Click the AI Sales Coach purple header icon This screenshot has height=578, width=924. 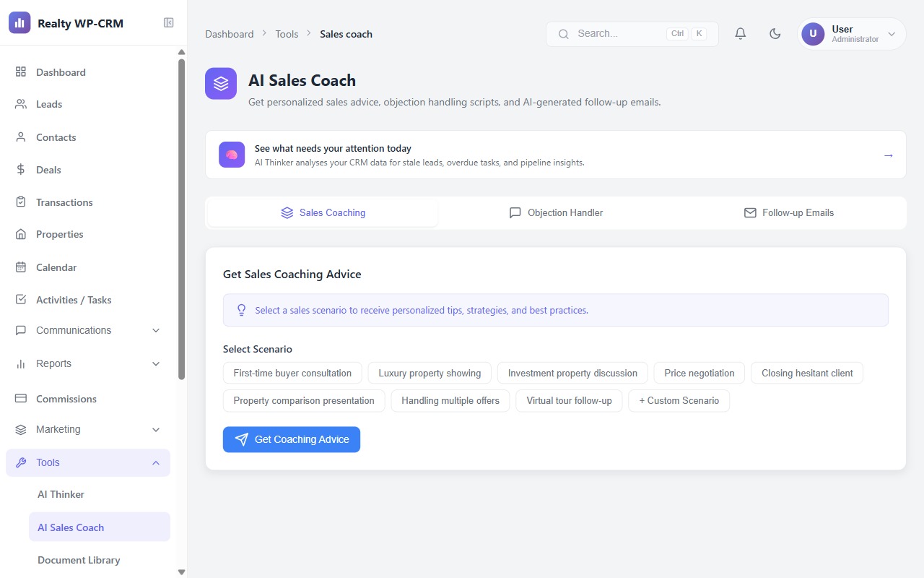(221, 84)
